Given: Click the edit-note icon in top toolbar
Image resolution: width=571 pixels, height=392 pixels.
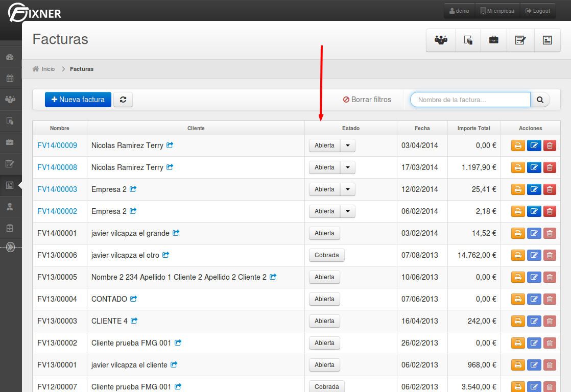Looking at the screenshot, I should tap(520, 40).
